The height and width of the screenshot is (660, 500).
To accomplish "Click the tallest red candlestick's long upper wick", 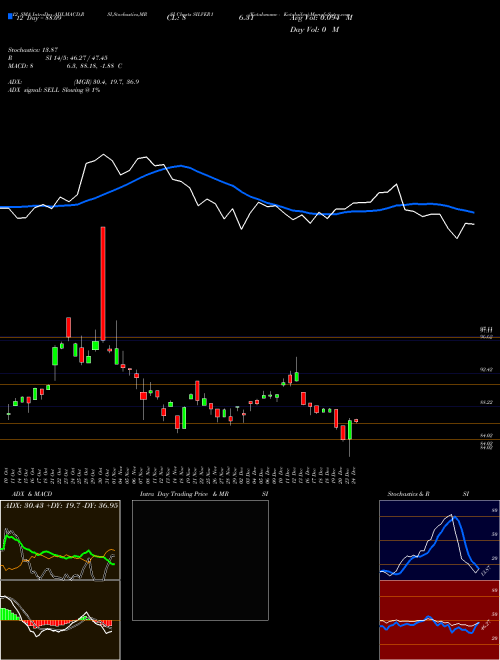I will point(103,283).
